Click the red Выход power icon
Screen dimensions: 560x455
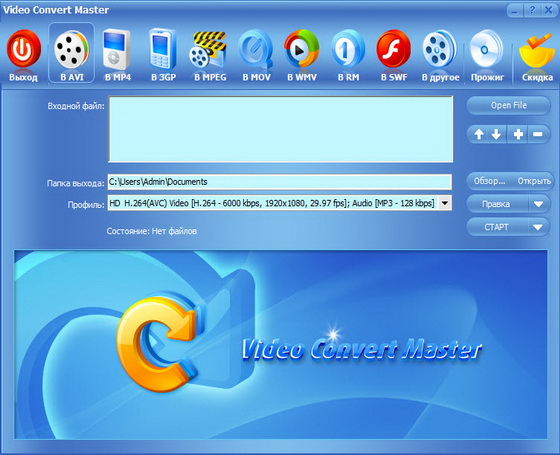click(x=23, y=50)
